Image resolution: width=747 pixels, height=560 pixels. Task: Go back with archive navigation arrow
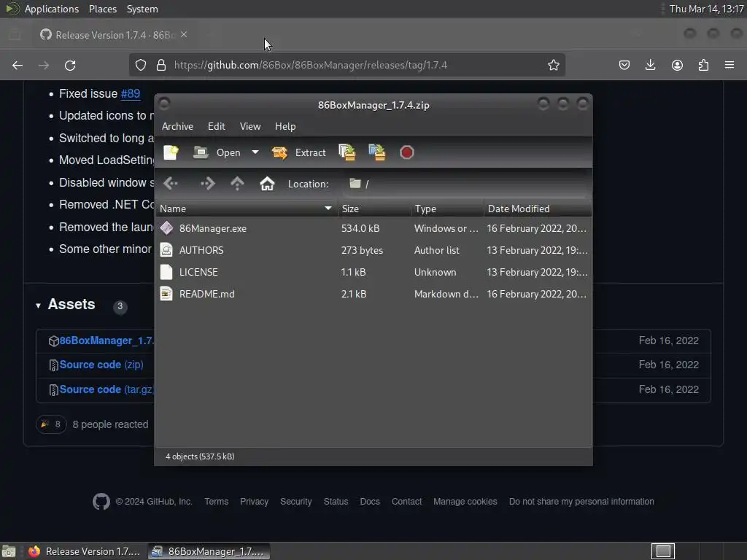pyautogui.click(x=171, y=184)
